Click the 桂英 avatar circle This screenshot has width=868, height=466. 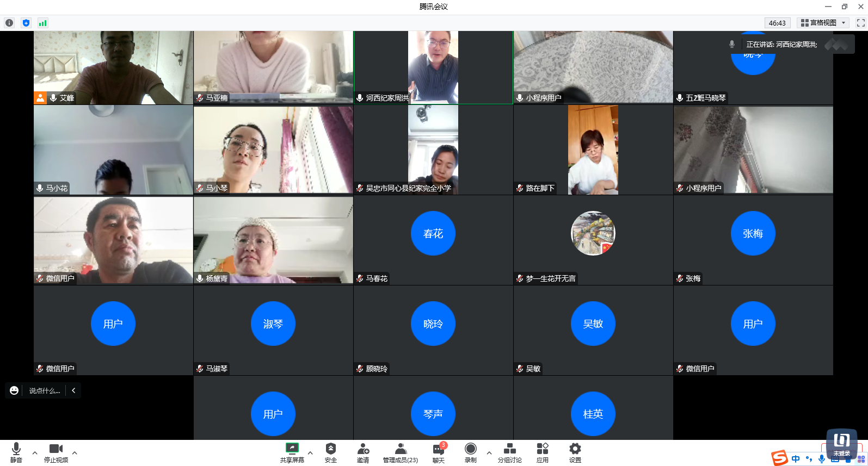[x=593, y=414]
